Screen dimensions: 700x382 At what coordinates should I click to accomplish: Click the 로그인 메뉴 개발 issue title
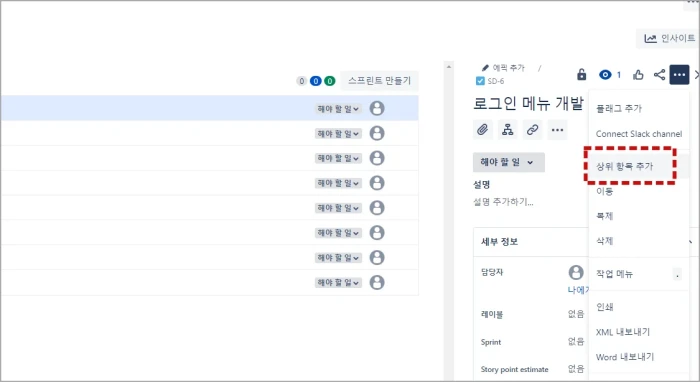tap(528, 103)
